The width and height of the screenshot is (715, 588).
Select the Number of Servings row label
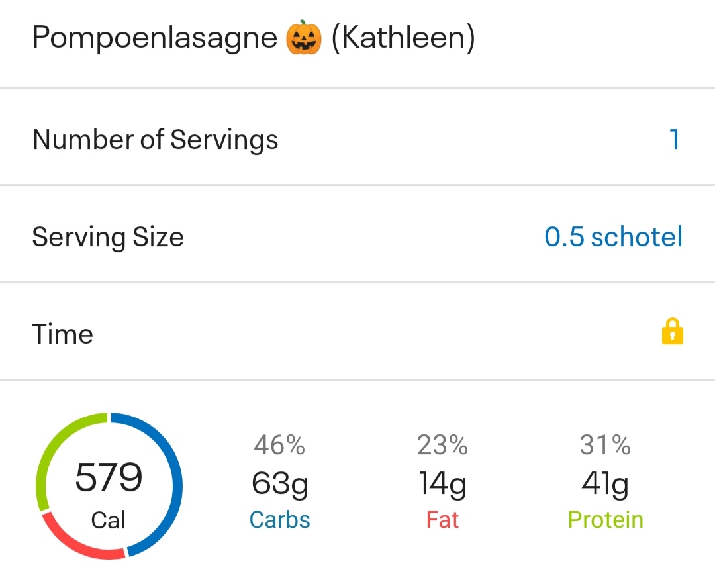click(x=156, y=140)
